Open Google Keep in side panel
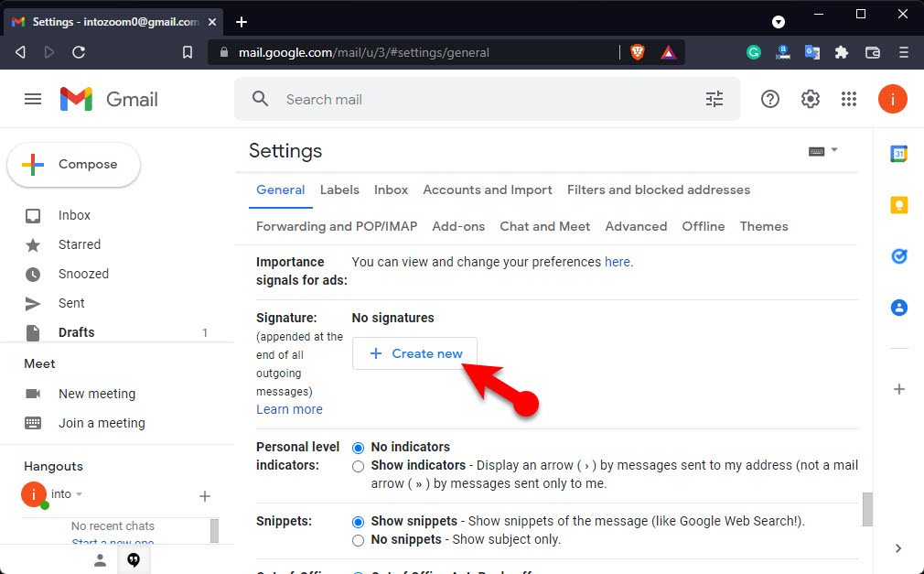The image size is (924, 574). pyautogui.click(x=898, y=205)
